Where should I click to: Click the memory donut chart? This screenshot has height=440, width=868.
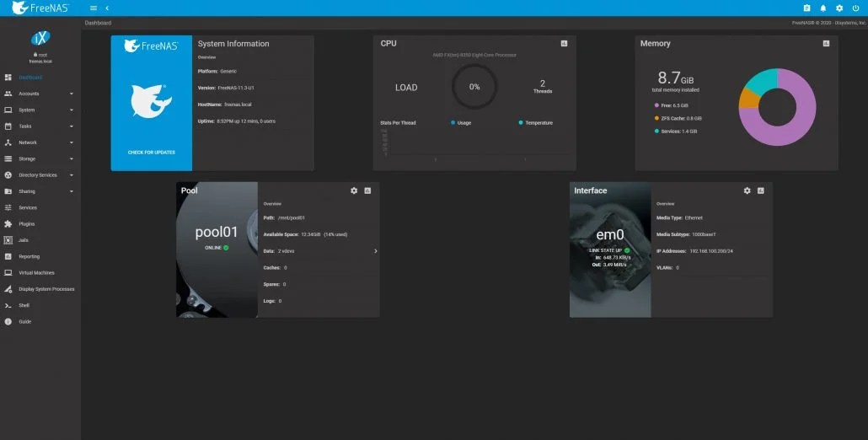point(777,107)
